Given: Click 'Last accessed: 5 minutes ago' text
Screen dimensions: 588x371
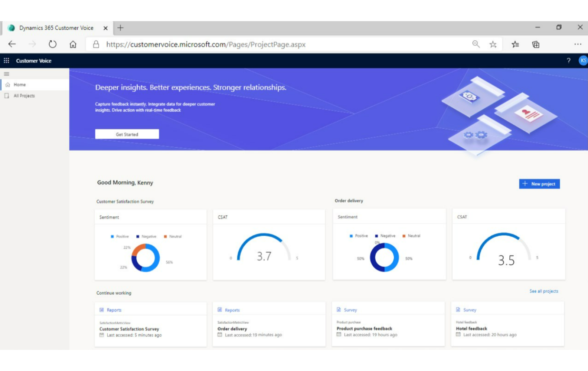Looking at the screenshot, I should tap(134, 335).
